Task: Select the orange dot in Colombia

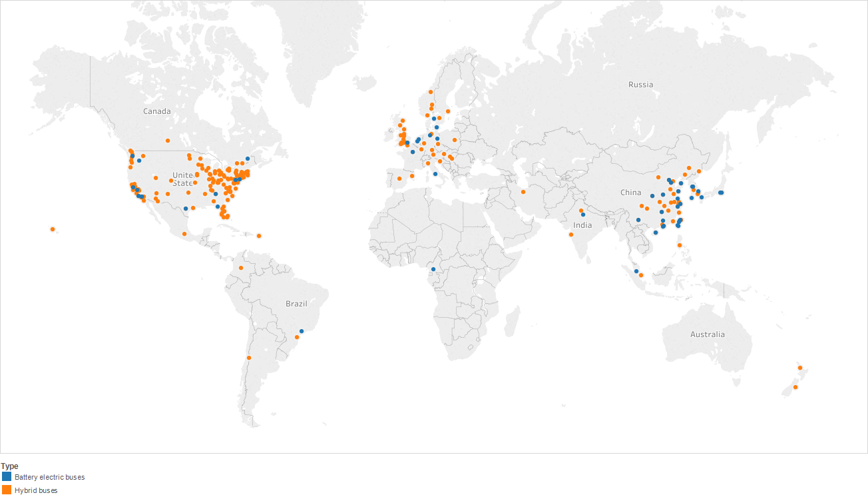Action: [241, 268]
